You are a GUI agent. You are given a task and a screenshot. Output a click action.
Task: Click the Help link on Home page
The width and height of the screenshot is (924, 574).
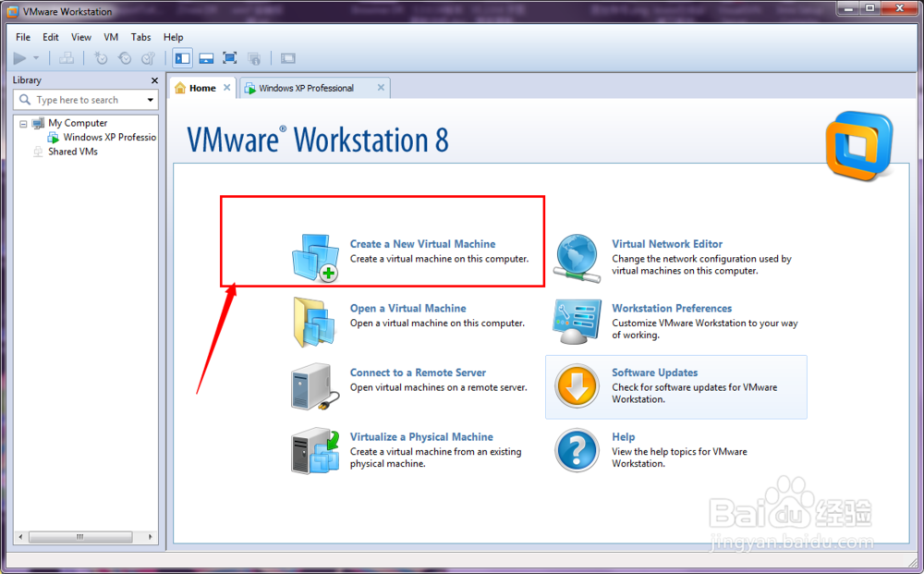tap(623, 436)
